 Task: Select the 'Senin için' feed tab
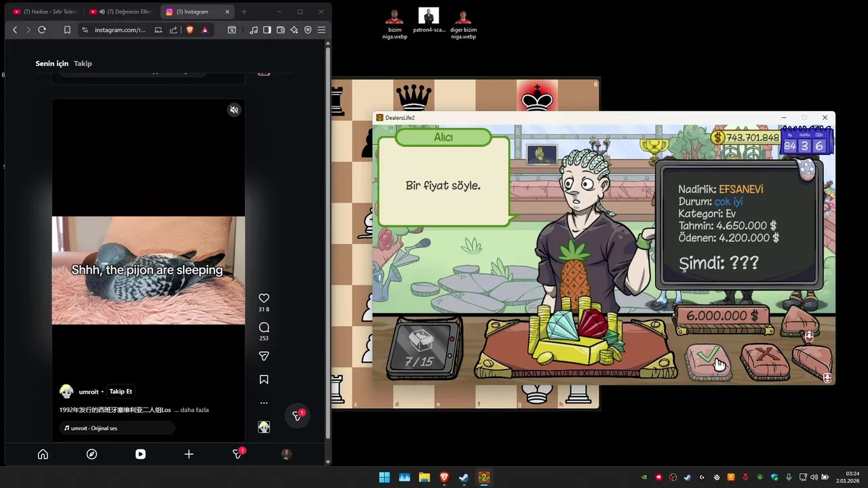[52, 64]
